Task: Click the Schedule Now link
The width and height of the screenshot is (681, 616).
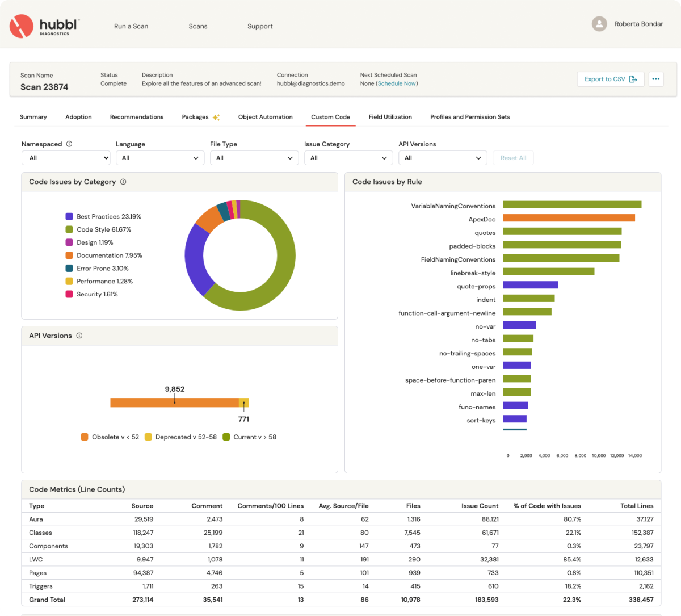Action: point(397,83)
